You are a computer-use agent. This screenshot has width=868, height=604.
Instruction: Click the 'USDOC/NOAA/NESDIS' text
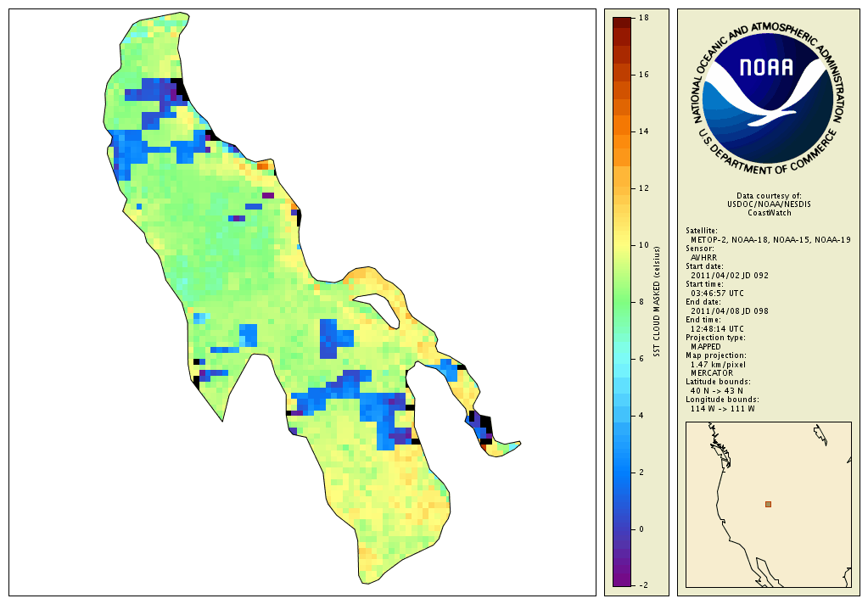[769, 204]
